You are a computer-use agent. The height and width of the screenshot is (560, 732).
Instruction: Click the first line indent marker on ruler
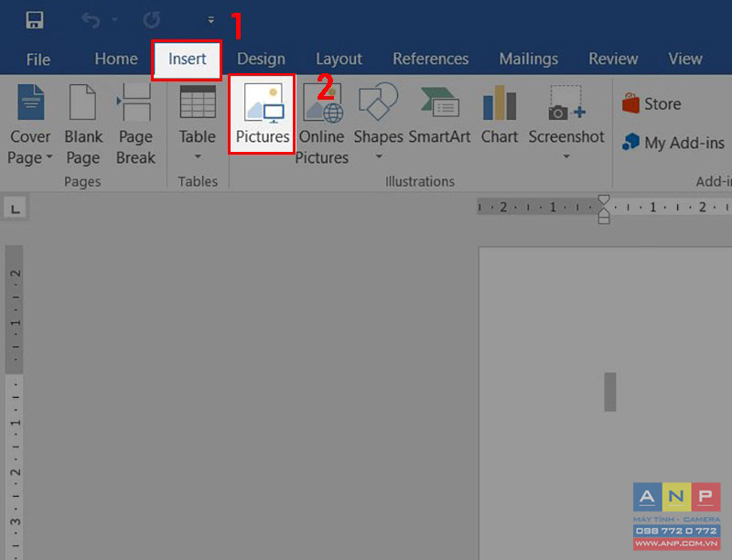[x=604, y=200]
